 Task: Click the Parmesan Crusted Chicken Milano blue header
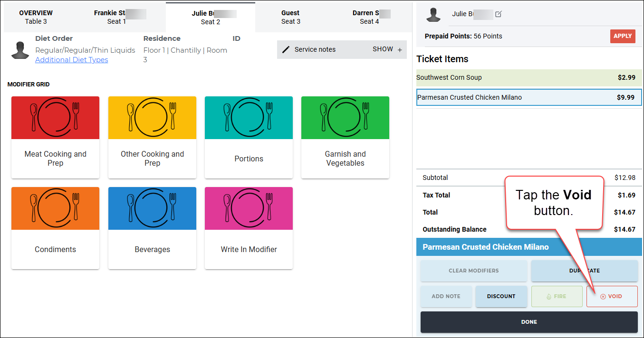point(529,247)
